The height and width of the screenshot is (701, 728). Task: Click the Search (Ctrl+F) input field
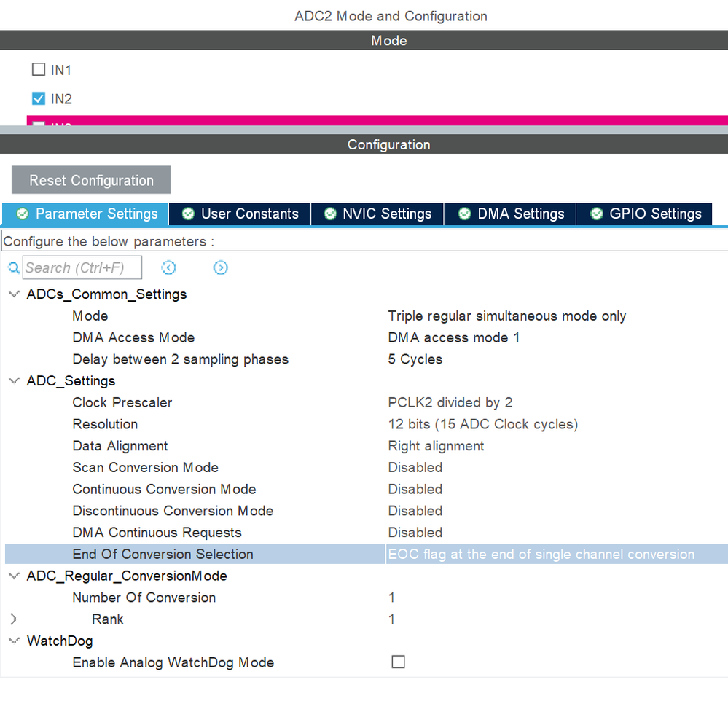pos(82,268)
